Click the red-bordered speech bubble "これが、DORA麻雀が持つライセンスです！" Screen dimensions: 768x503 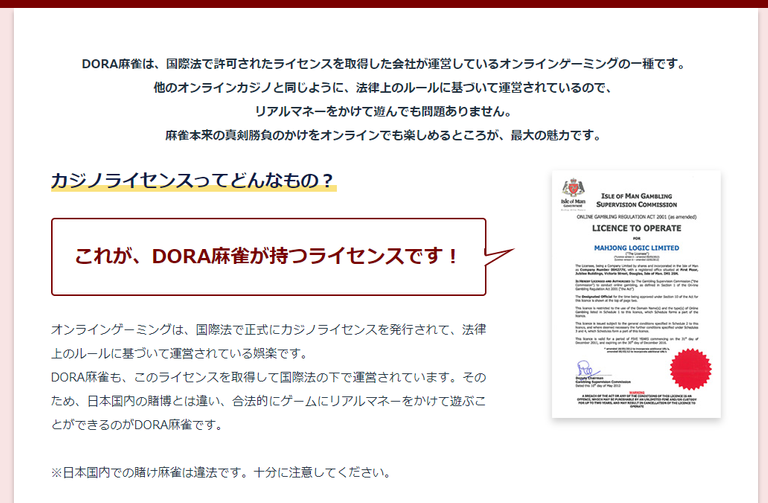268,257
